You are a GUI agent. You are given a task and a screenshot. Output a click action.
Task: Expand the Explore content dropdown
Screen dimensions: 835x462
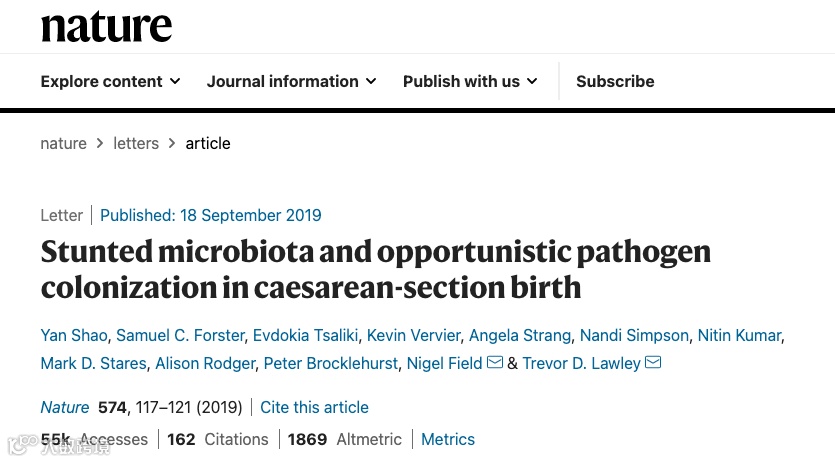tap(110, 82)
